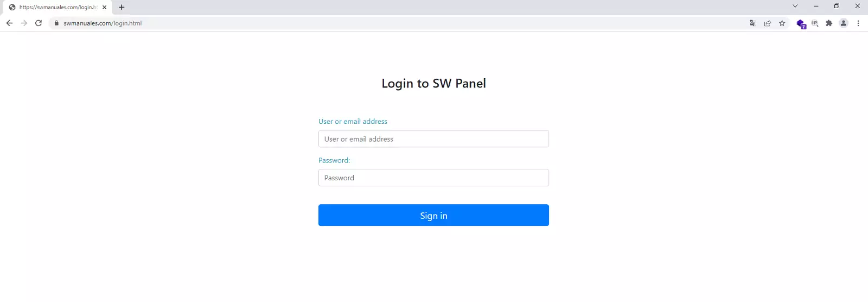Expand the tab search chevron
This screenshot has height=302, width=868.
pos(795,7)
